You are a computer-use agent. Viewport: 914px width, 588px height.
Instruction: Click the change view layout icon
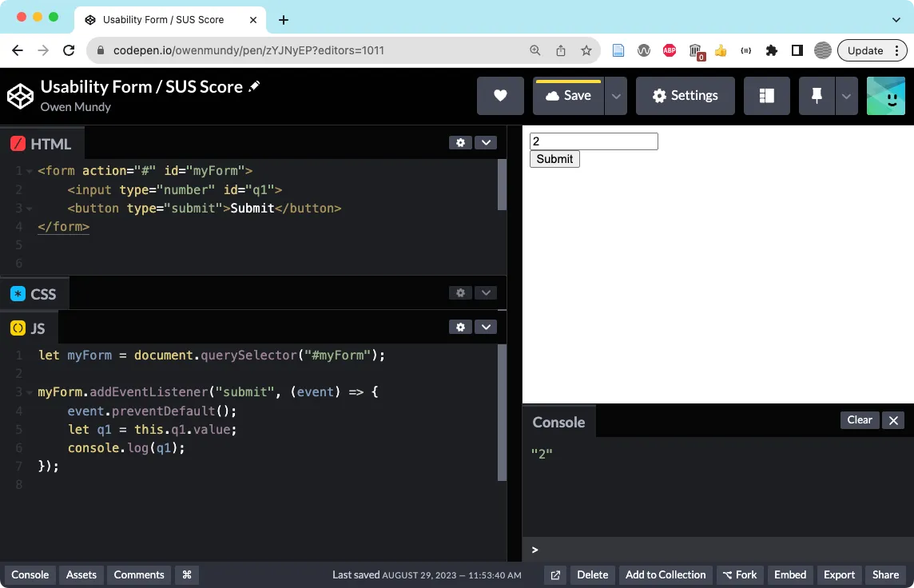(766, 95)
